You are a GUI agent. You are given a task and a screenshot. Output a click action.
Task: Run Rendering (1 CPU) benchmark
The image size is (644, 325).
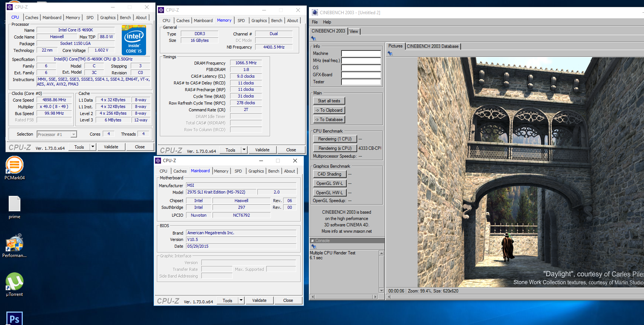pyautogui.click(x=335, y=139)
